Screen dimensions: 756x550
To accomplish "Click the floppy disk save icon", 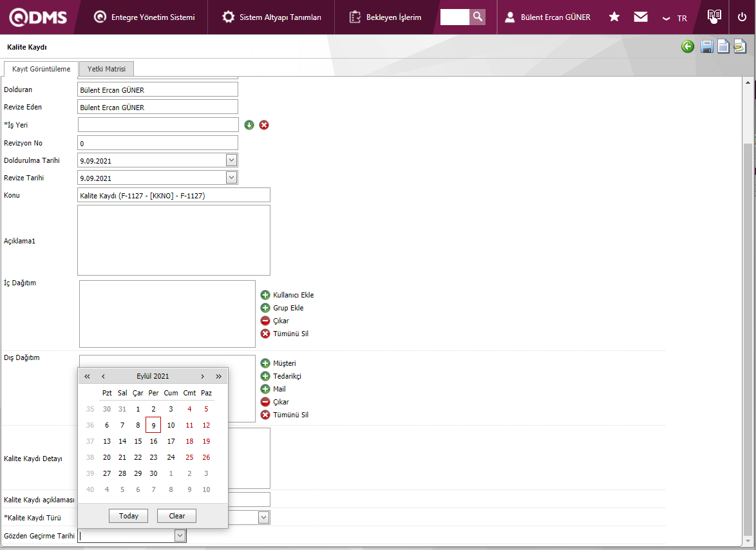I will point(706,46).
